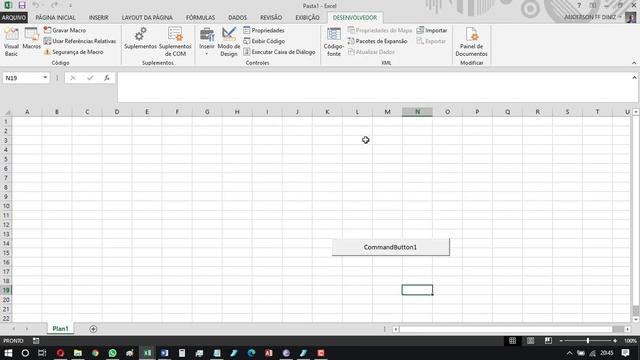Switch to FÓRMULAS tab
This screenshot has width=640, height=360.
coord(200,18)
